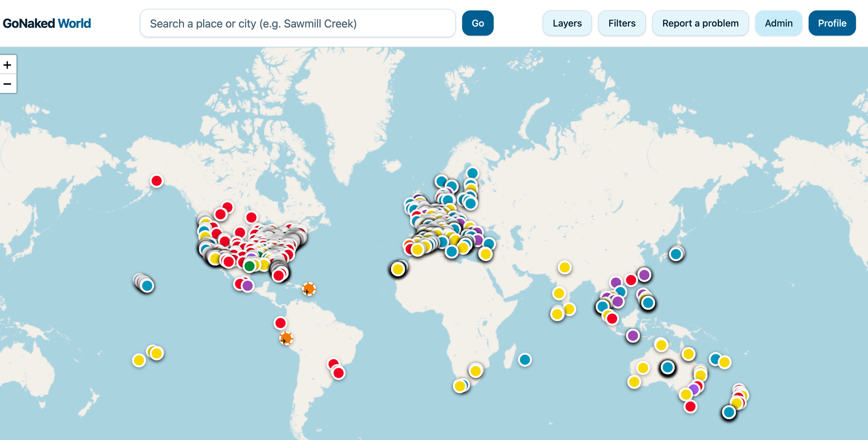Select the teal marker in Hawaii
This screenshot has height=440, width=868.
pyautogui.click(x=147, y=286)
